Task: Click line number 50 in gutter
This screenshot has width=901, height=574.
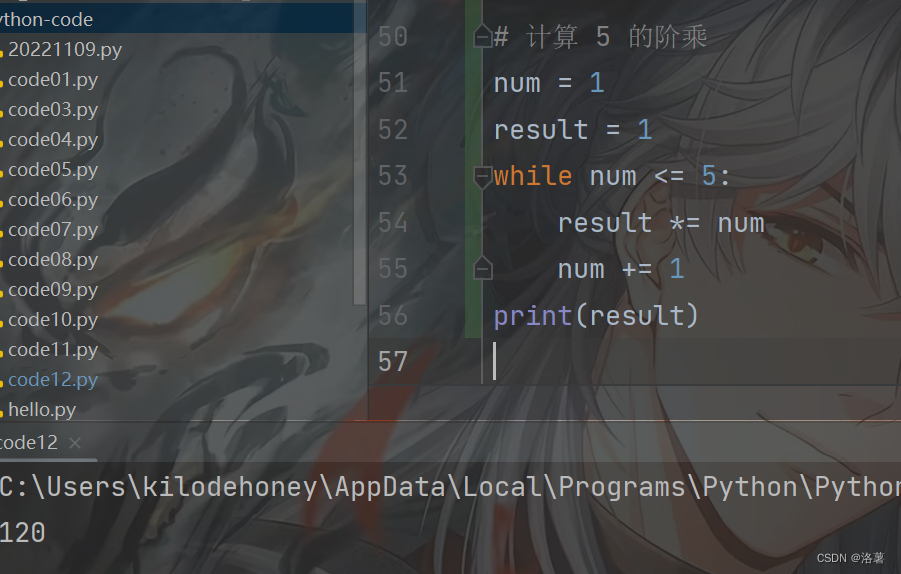Action: click(x=393, y=37)
